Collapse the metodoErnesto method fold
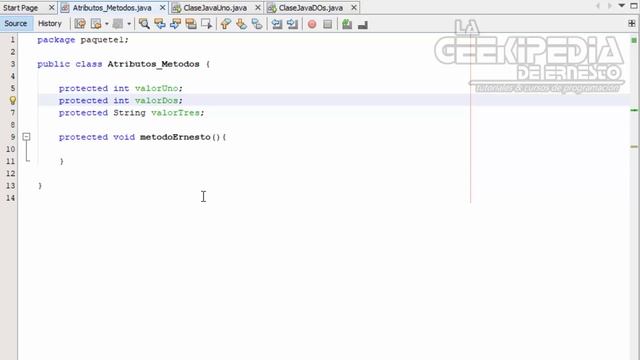 click(x=26, y=137)
